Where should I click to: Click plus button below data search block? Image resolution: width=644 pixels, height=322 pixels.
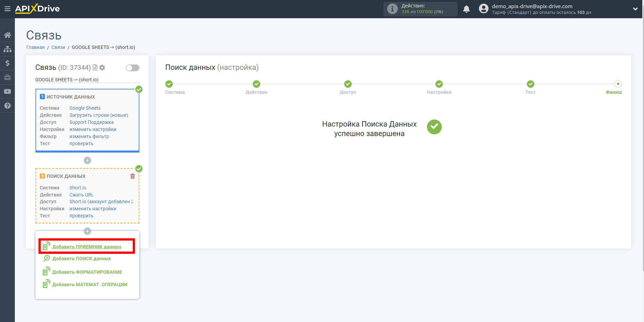point(87,231)
